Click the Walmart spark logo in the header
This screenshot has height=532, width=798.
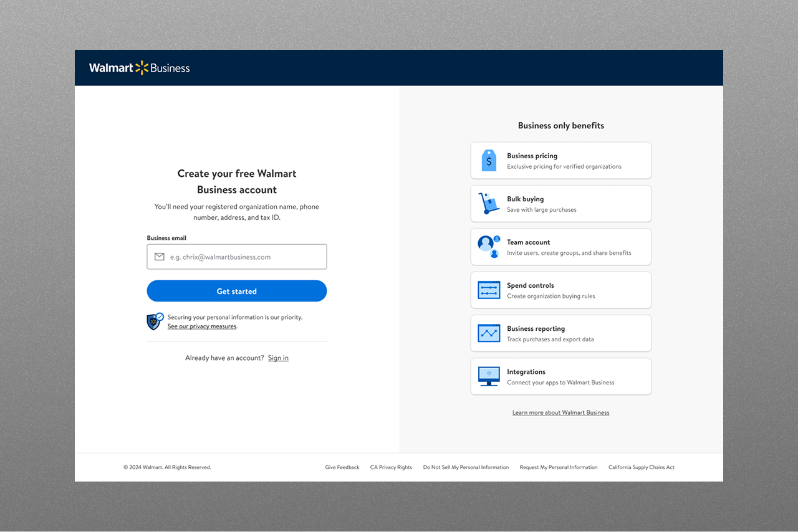(142, 67)
